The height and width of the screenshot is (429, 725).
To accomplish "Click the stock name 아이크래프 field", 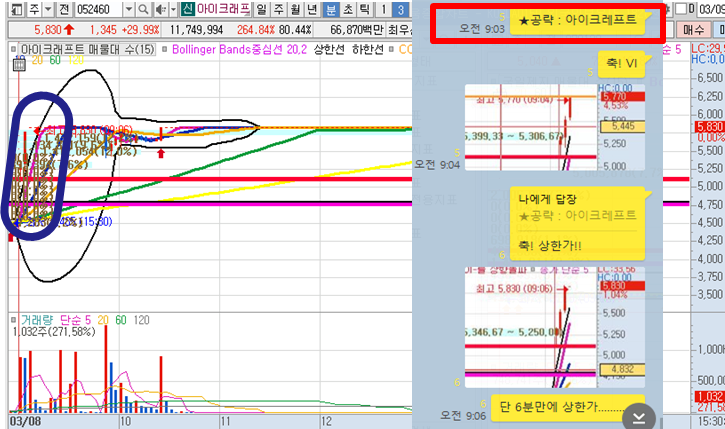I will tap(223, 9).
